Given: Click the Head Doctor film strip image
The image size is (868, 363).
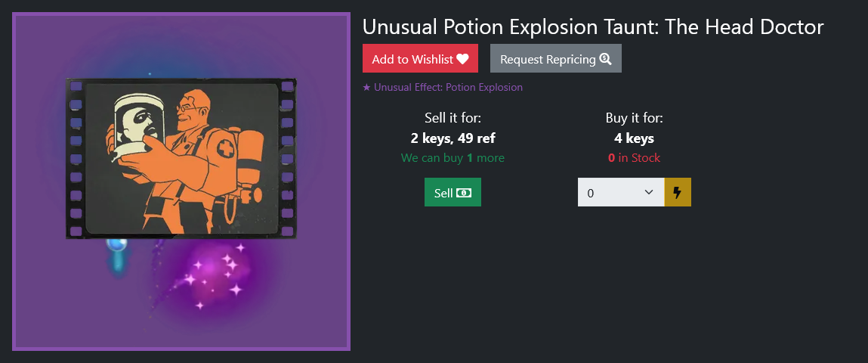Looking at the screenshot, I should pyautogui.click(x=181, y=159).
